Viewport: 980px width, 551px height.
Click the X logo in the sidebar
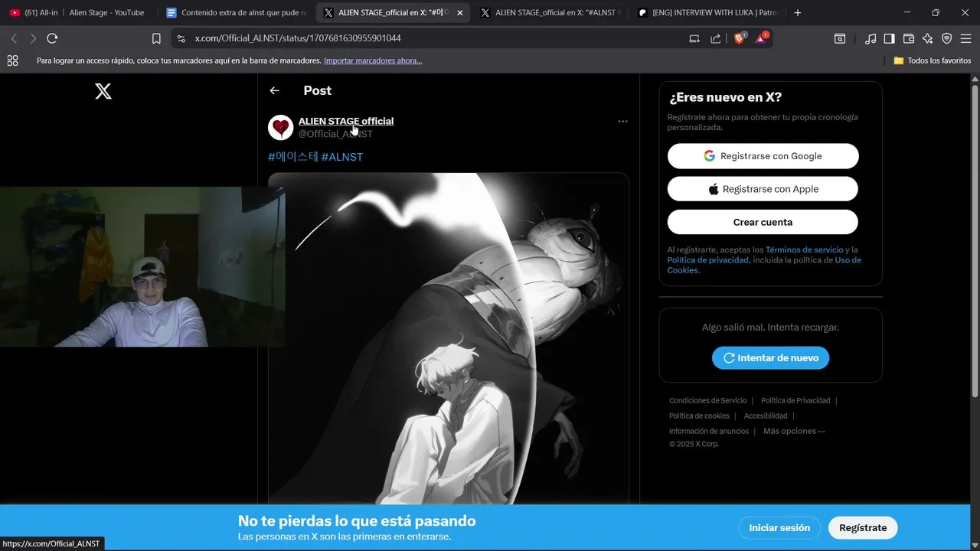coord(103,92)
